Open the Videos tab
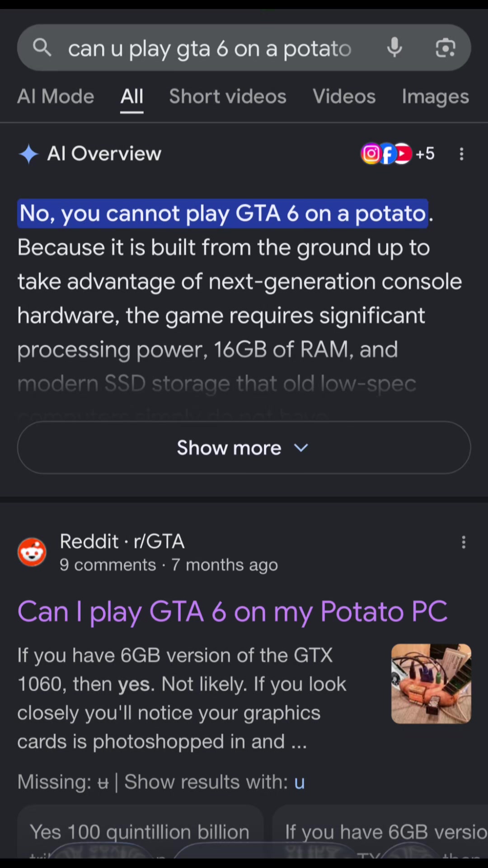Image resolution: width=488 pixels, height=868 pixels. point(344,96)
